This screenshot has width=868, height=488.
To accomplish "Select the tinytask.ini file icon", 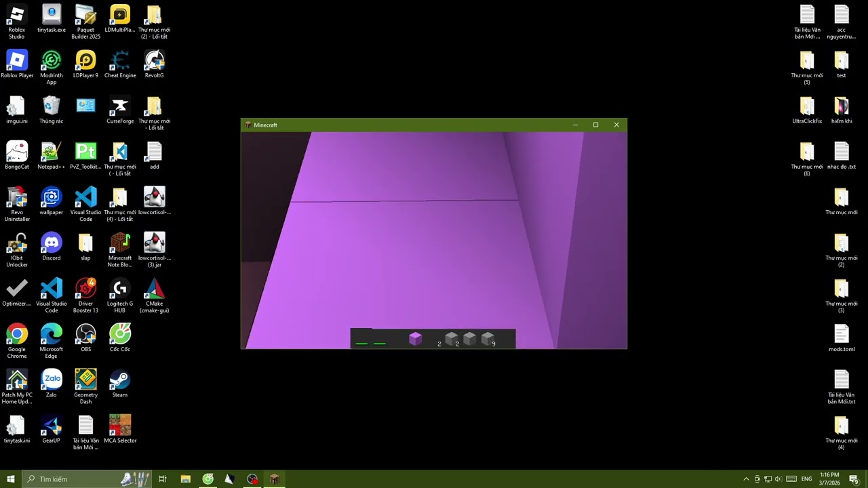I will point(17,429).
